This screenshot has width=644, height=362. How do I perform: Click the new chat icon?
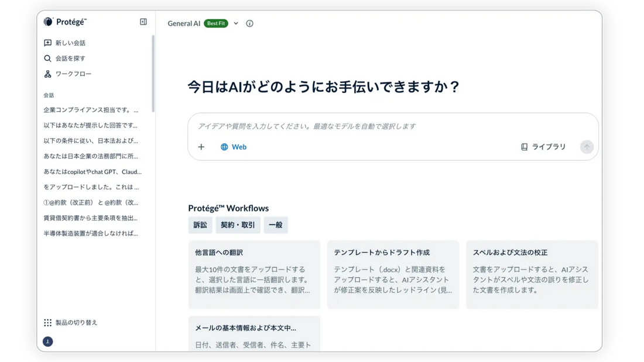coord(47,43)
